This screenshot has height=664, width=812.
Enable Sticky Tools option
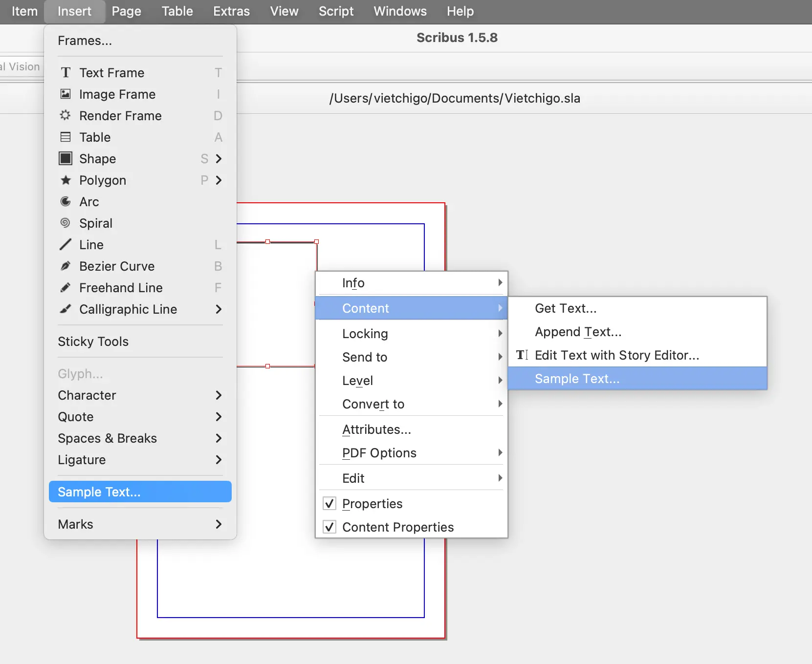pos(93,342)
